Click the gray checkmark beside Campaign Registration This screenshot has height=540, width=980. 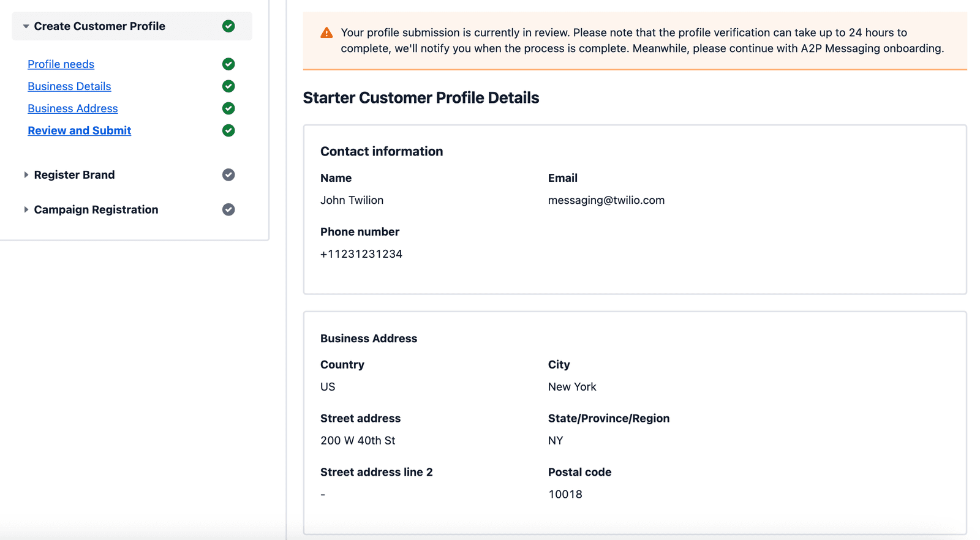coord(228,209)
